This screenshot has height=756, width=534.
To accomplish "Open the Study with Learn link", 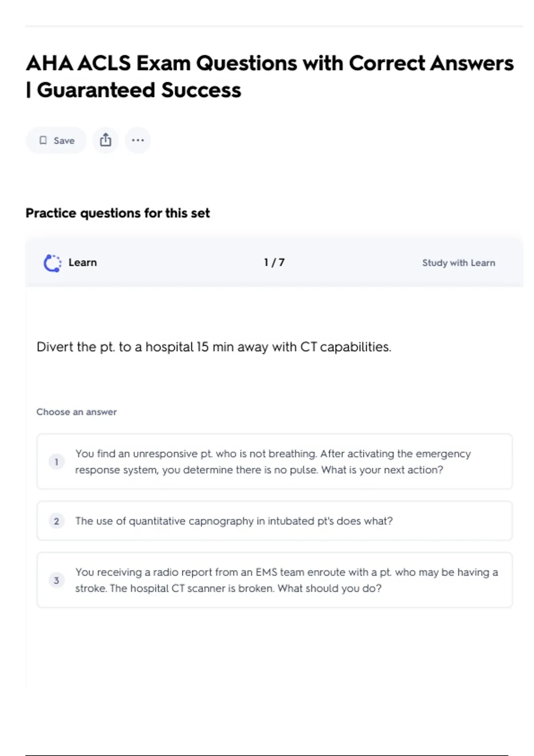I will coord(458,263).
